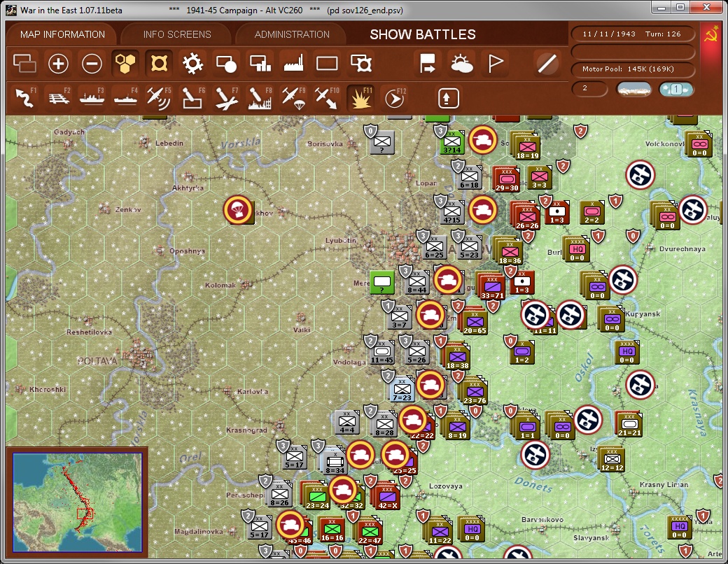The width and height of the screenshot is (728, 564).
Task: Toggle the hex grid display
Action: tap(125, 64)
